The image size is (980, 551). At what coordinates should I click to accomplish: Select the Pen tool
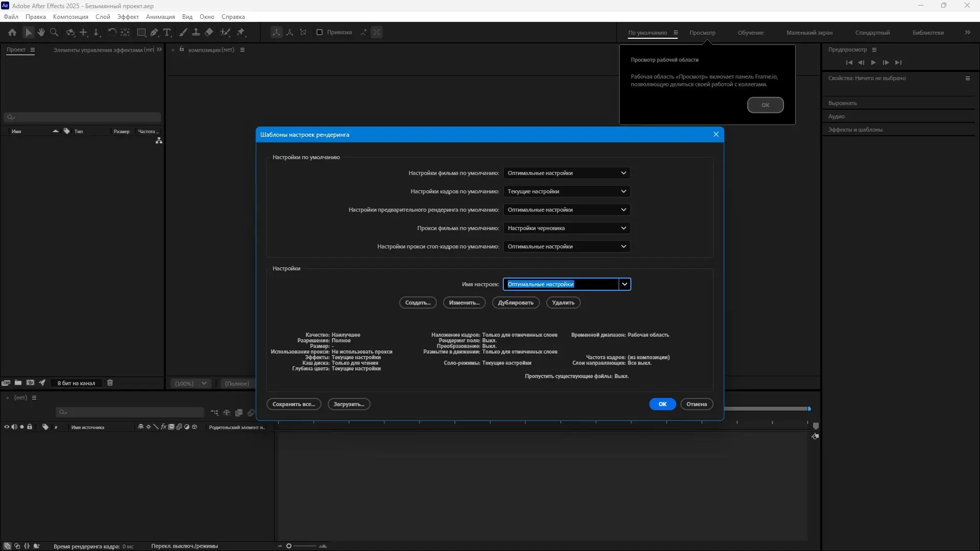(154, 32)
